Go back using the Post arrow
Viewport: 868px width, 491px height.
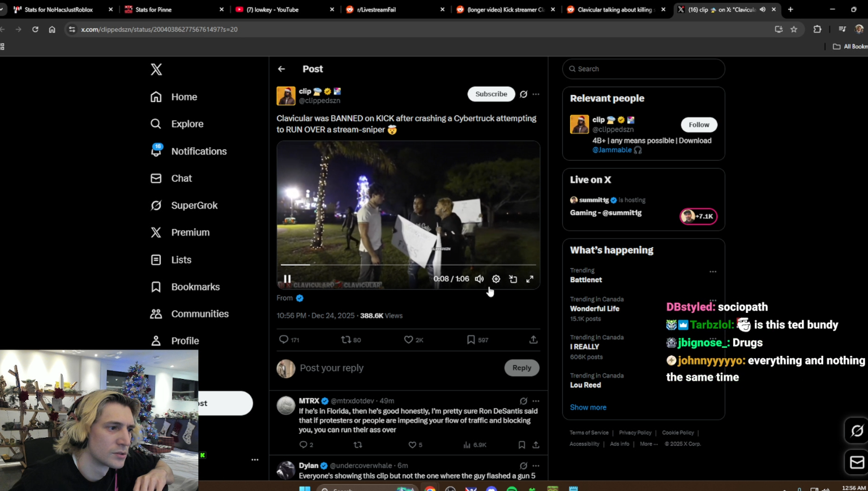tap(281, 69)
